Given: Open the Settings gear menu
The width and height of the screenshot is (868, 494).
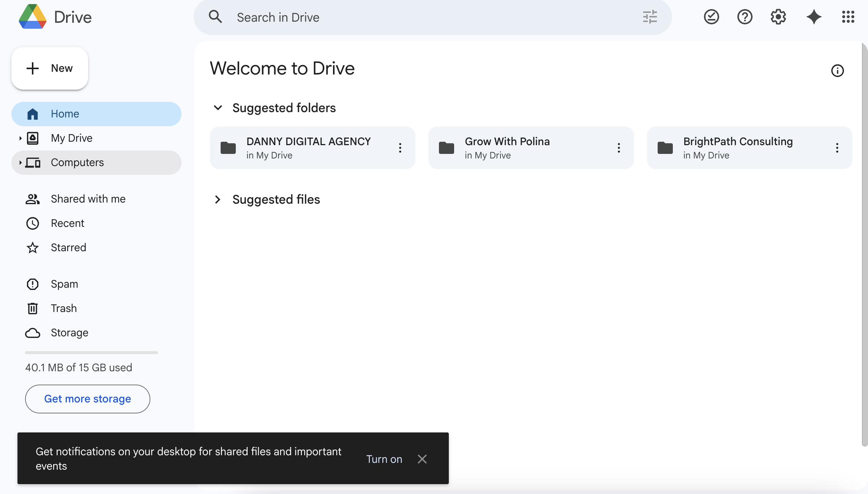Looking at the screenshot, I should (778, 17).
